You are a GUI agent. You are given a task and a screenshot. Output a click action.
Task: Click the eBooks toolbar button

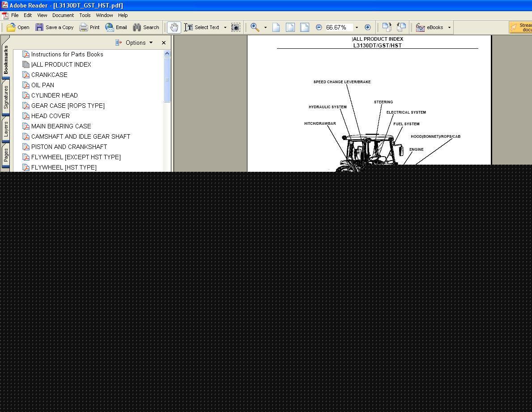point(430,27)
